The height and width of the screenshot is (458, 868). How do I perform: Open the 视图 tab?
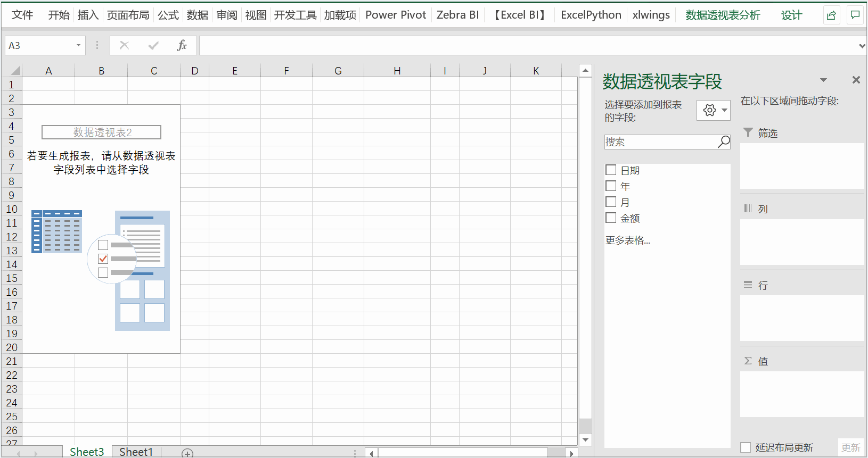click(256, 15)
